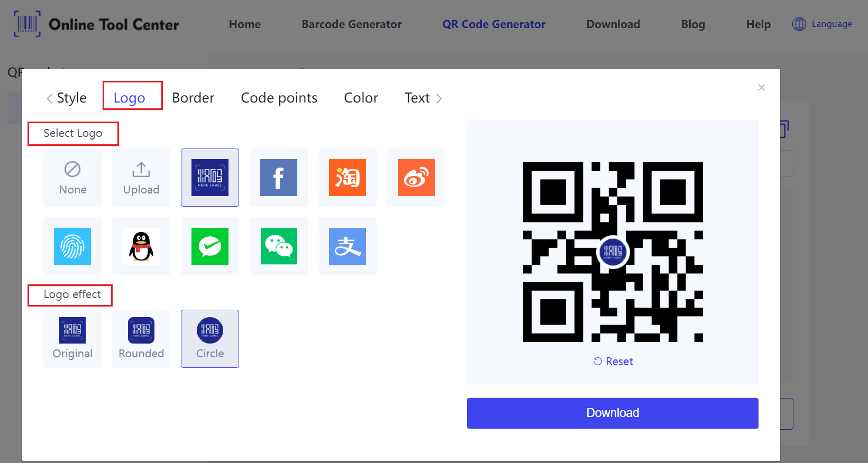Screen dimensions: 868x463
Task: Click the Online Tool Center barcode logo
Action: click(27, 24)
